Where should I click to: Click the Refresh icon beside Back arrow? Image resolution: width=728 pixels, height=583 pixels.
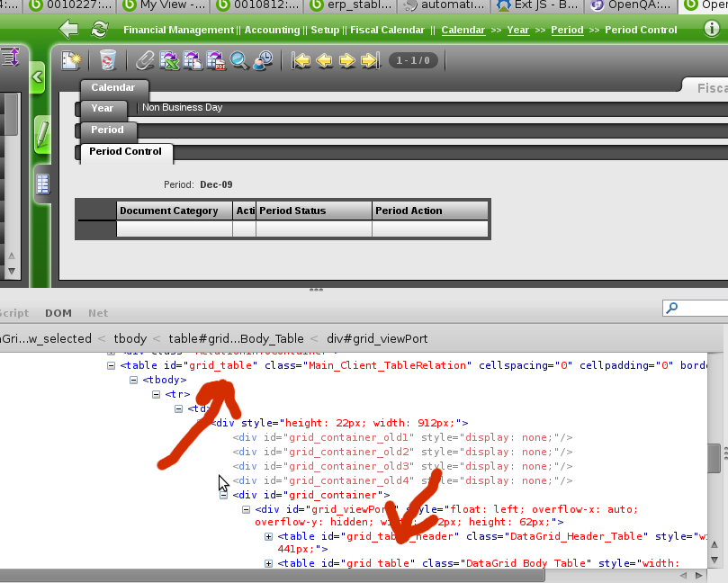(100, 30)
